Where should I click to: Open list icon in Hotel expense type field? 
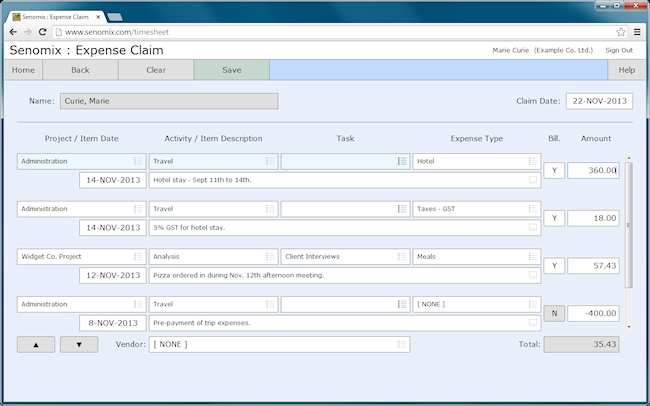point(533,161)
